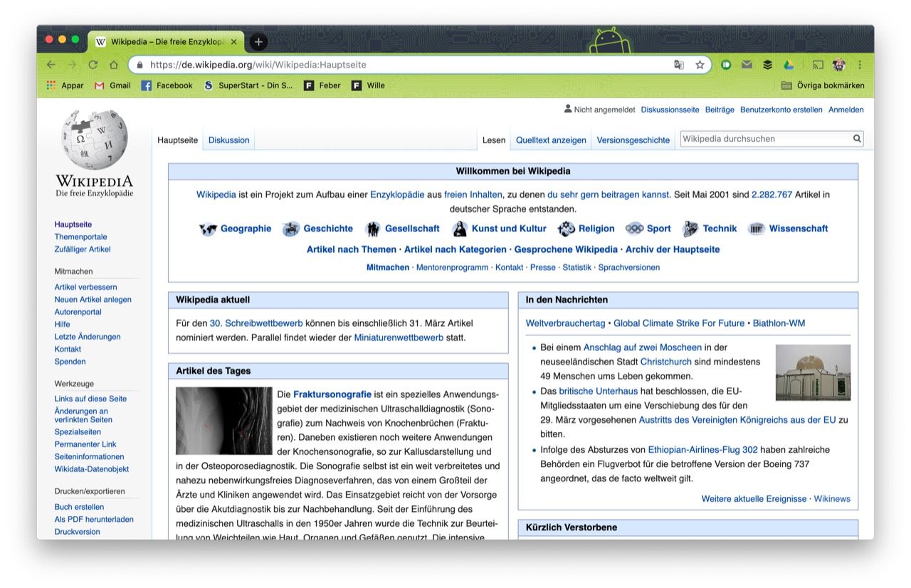The width and height of the screenshot is (911, 588).
Task: Click Letzte Änderungen in sidebar
Action: click(88, 337)
